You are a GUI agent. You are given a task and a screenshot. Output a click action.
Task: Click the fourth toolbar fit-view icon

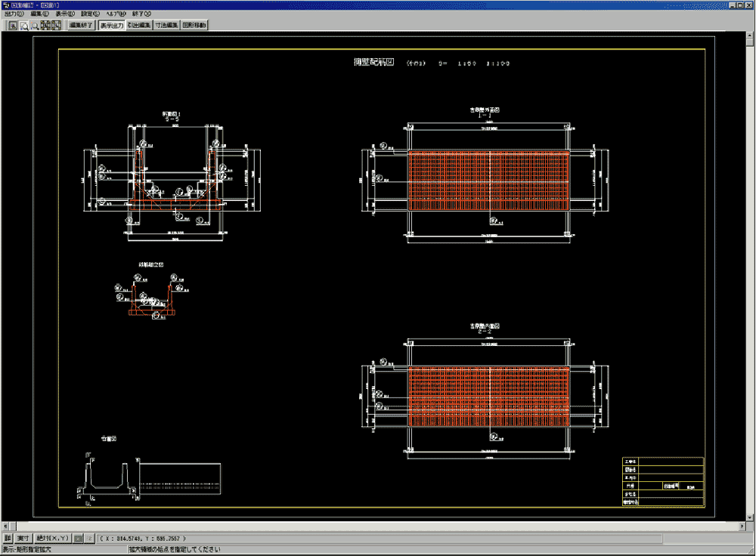coord(45,26)
